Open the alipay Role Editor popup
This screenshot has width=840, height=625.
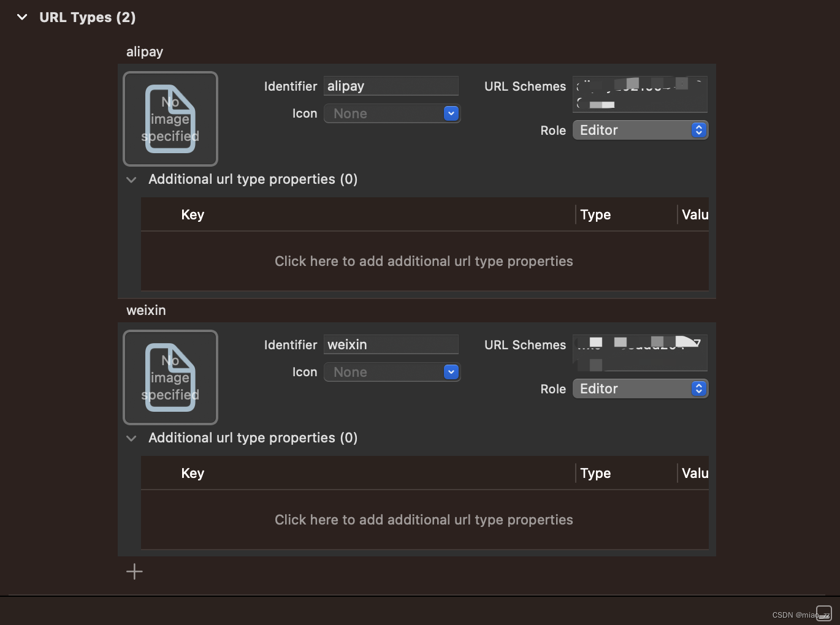click(x=640, y=130)
